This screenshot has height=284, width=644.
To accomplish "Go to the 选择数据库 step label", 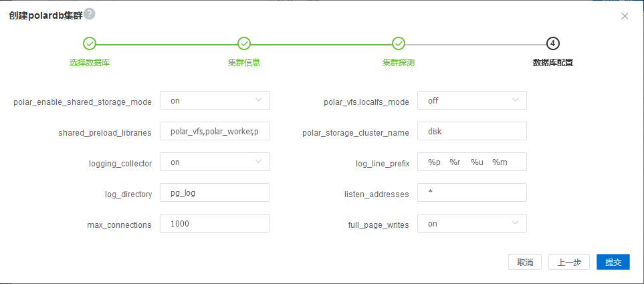I will [90, 63].
